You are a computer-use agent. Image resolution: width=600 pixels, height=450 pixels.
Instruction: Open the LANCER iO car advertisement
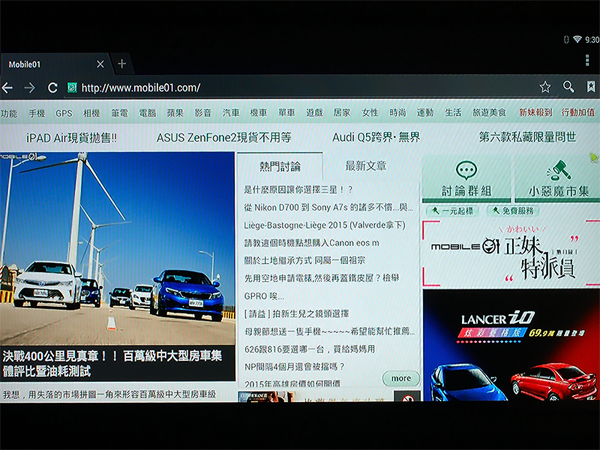pyautogui.click(x=511, y=345)
